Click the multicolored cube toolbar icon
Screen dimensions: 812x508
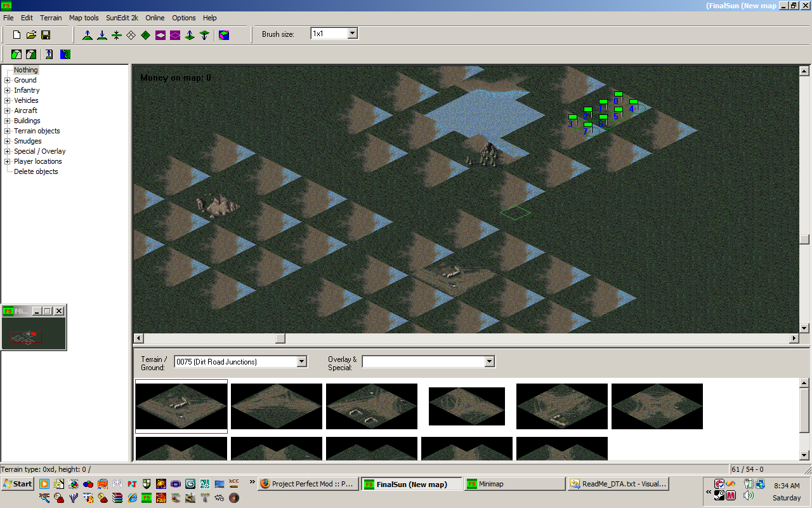click(x=224, y=35)
